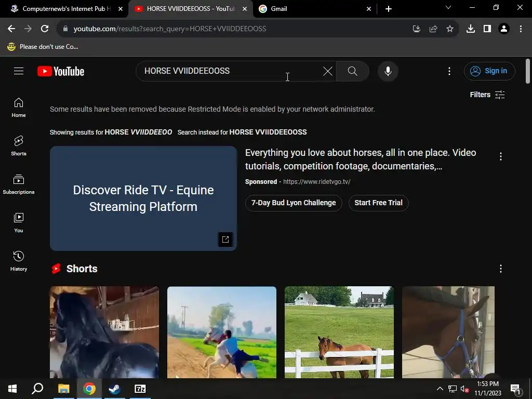This screenshot has height=399, width=532.
Task: Toggle the Chrome side panel
Action: click(487, 29)
